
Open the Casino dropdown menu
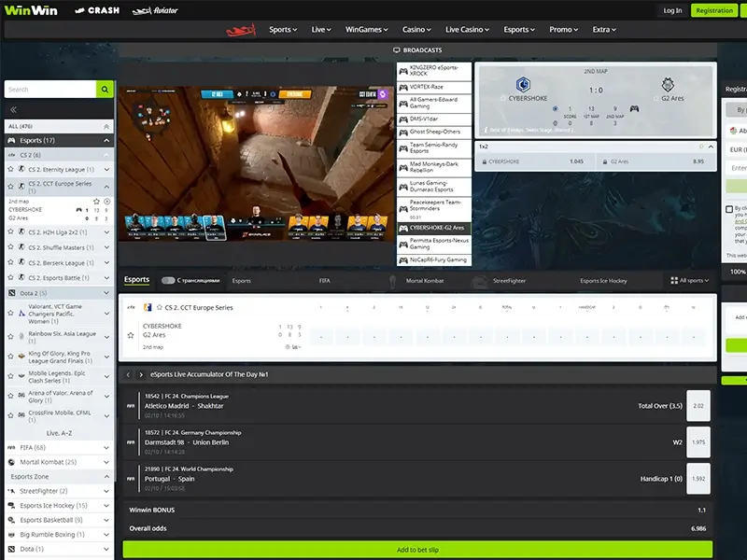pyautogui.click(x=416, y=30)
